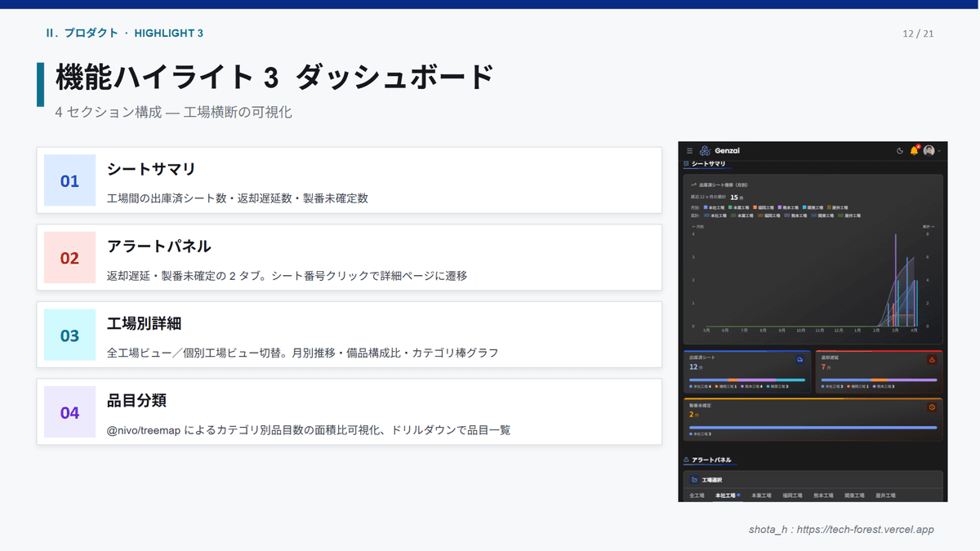This screenshot has height=551, width=980.
Task: Click the alert icon on 製番未確定 card
Action: point(932,407)
